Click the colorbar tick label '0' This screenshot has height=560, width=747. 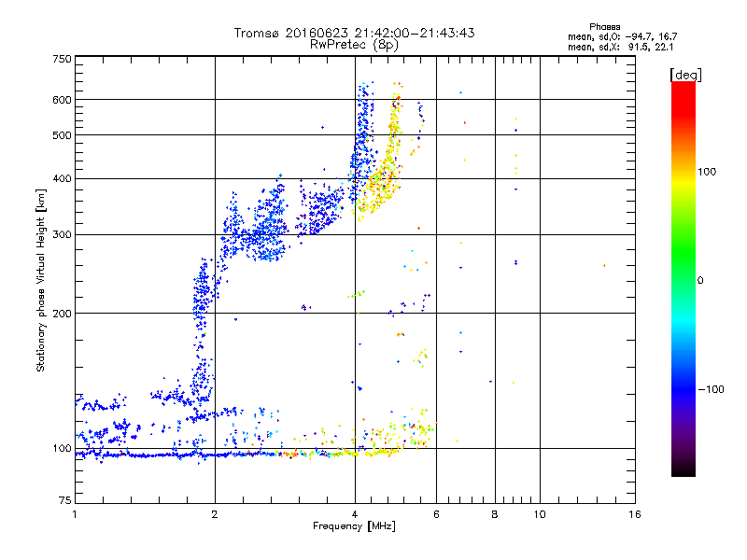click(x=700, y=280)
